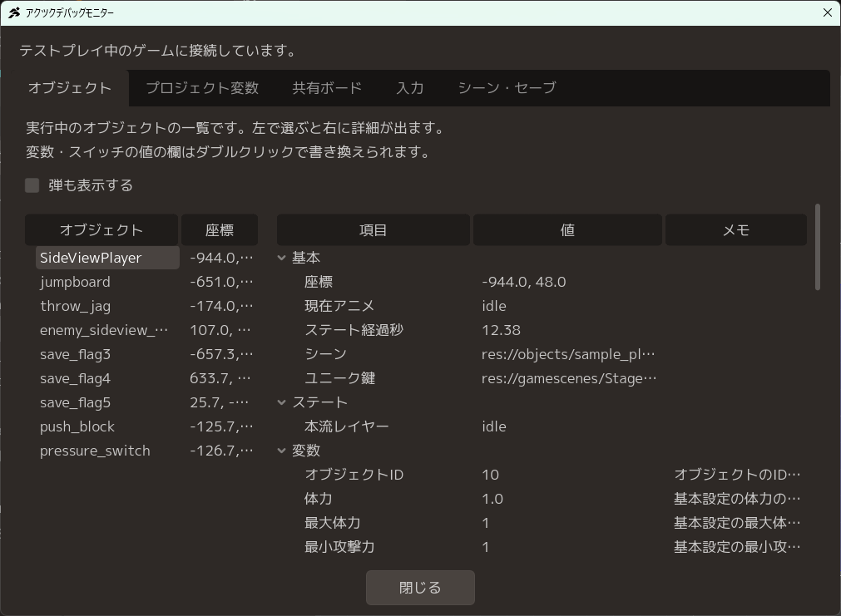Click the 値 column header
841x616 pixels.
coord(567,230)
